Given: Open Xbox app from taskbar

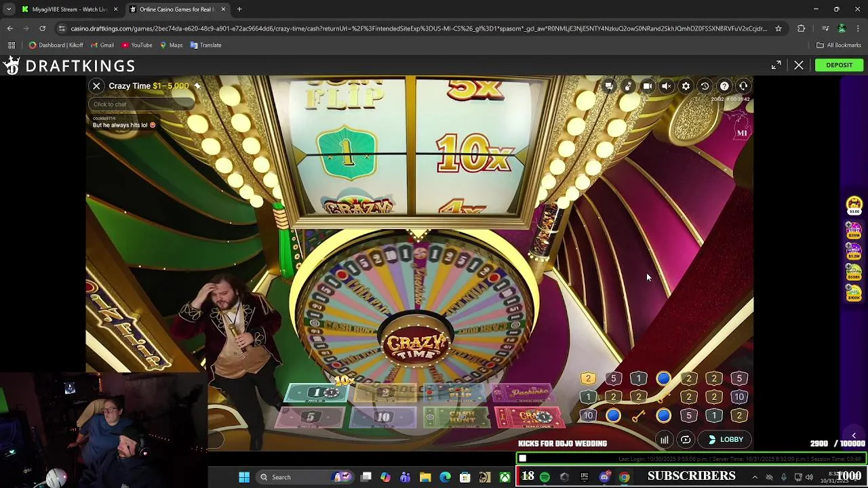Looking at the screenshot, I should (505, 477).
